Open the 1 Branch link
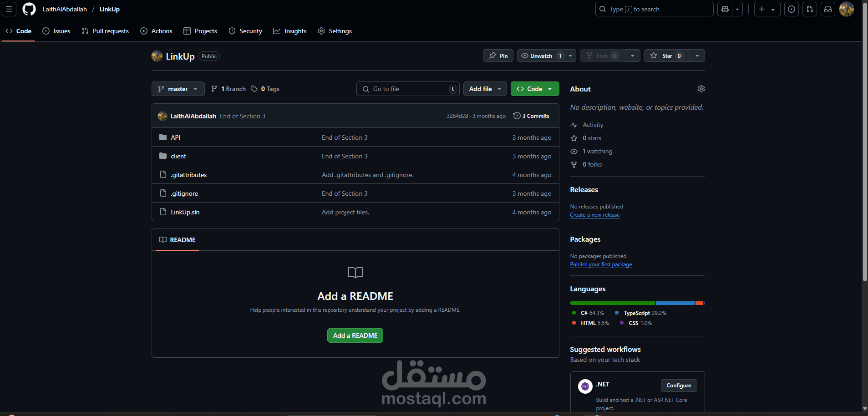 tap(228, 89)
